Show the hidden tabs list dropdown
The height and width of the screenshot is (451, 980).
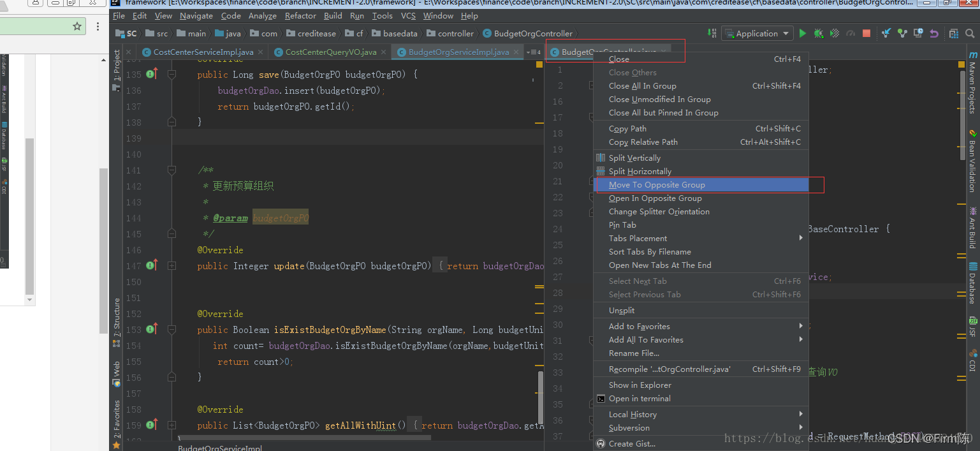(x=534, y=52)
